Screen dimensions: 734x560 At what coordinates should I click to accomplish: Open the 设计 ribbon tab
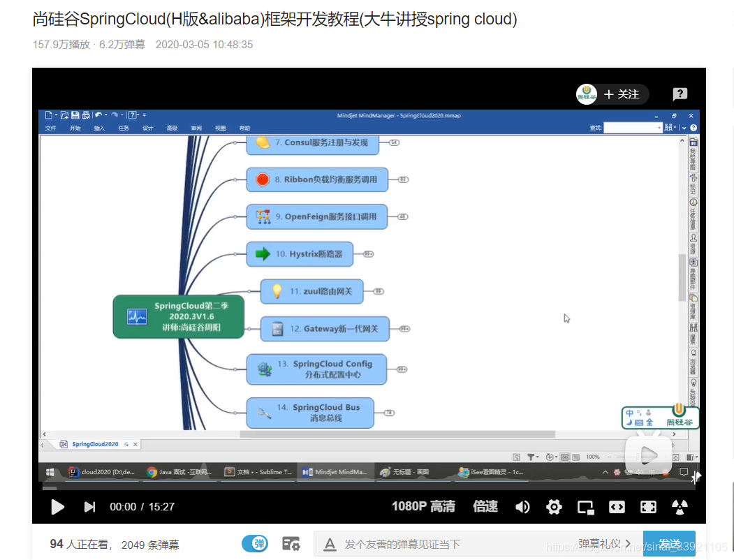[x=148, y=128]
